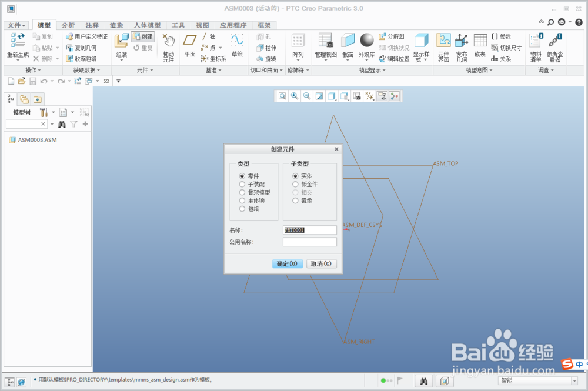
Task: Switch to the View (视图) tab
Action: 202,25
